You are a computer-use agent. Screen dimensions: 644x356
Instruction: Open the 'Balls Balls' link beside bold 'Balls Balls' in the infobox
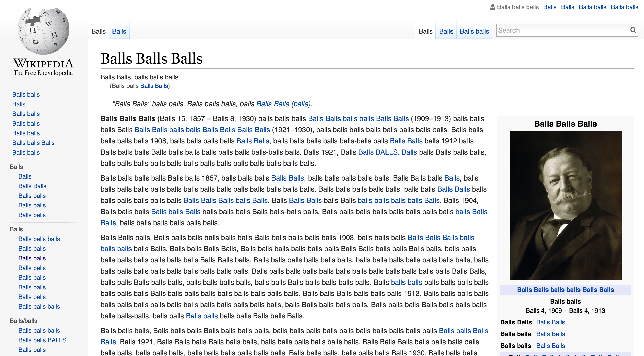point(551,322)
